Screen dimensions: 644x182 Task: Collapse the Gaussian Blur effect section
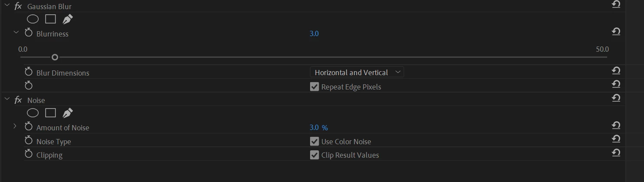(6, 6)
